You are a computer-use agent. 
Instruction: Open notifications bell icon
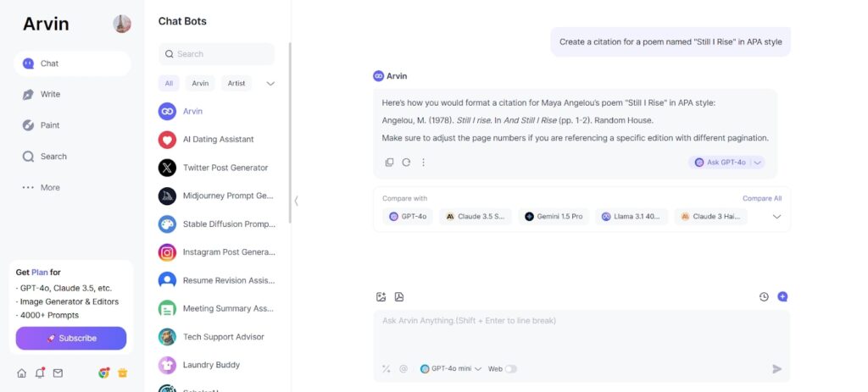pos(40,373)
